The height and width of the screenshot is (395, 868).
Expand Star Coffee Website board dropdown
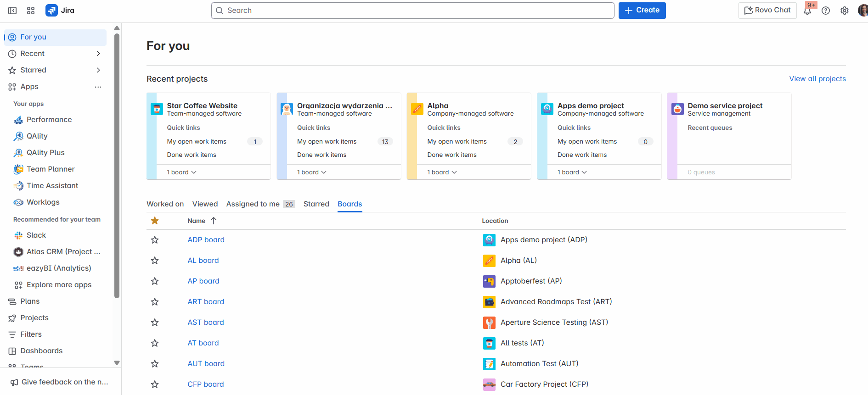(x=182, y=172)
